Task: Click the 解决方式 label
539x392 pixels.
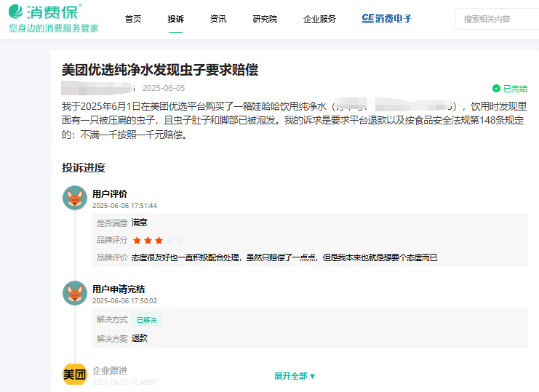Action: point(112,320)
